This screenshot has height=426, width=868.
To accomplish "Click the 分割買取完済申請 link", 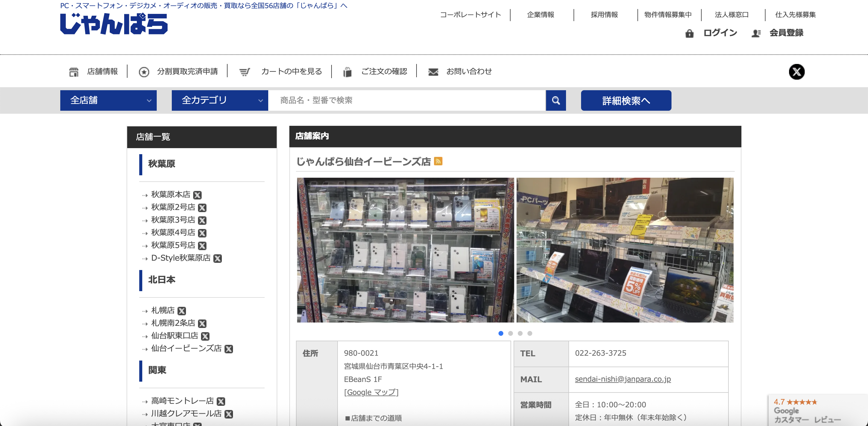I will pyautogui.click(x=187, y=71).
